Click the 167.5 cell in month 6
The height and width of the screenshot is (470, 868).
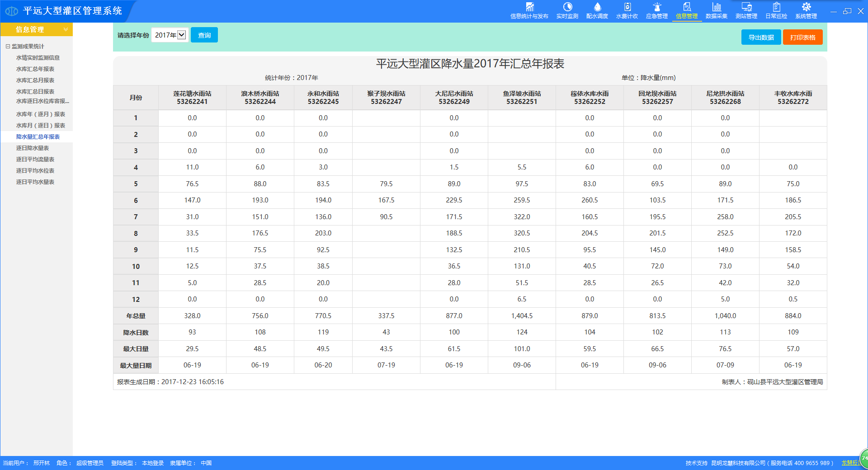386,200
